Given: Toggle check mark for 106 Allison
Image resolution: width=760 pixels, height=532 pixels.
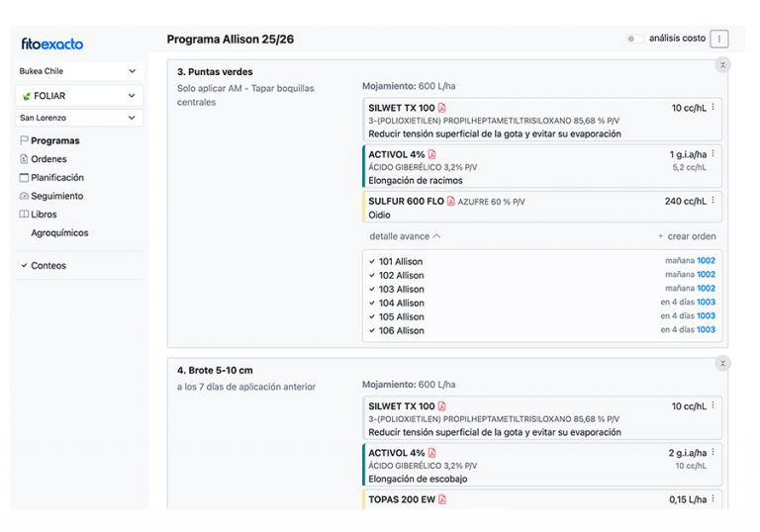Looking at the screenshot, I should (x=372, y=331).
